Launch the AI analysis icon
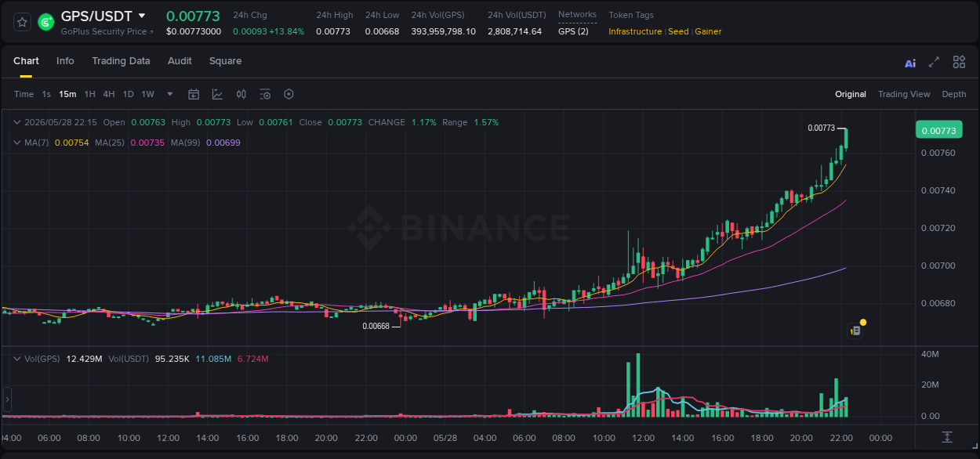 tap(910, 63)
